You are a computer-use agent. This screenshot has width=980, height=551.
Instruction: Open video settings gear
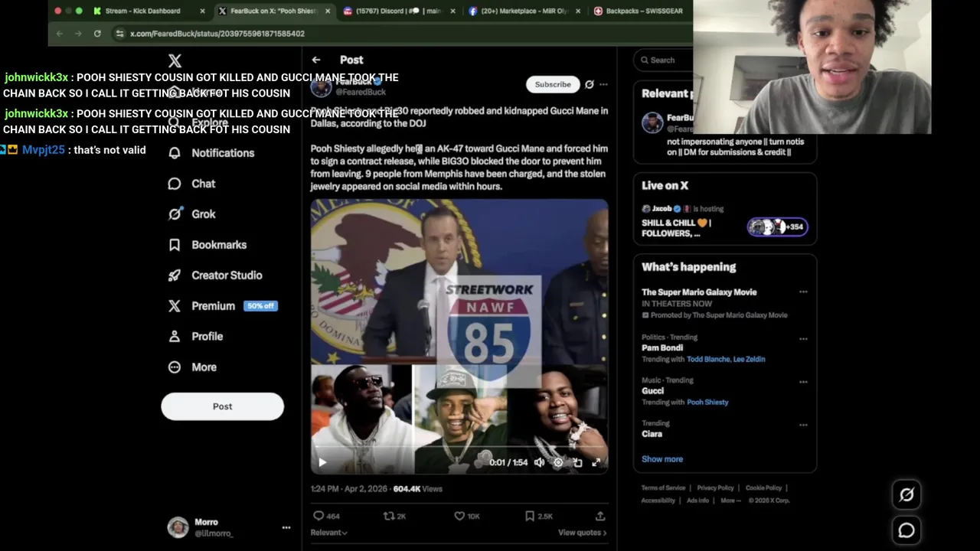[558, 462]
